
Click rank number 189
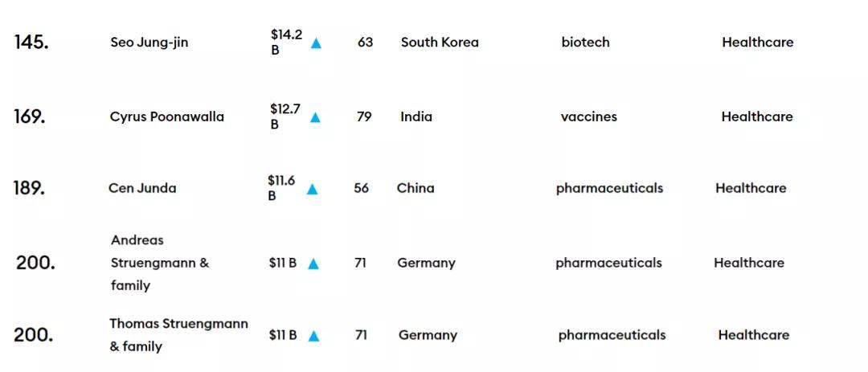pyautogui.click(x=29, y=188)
